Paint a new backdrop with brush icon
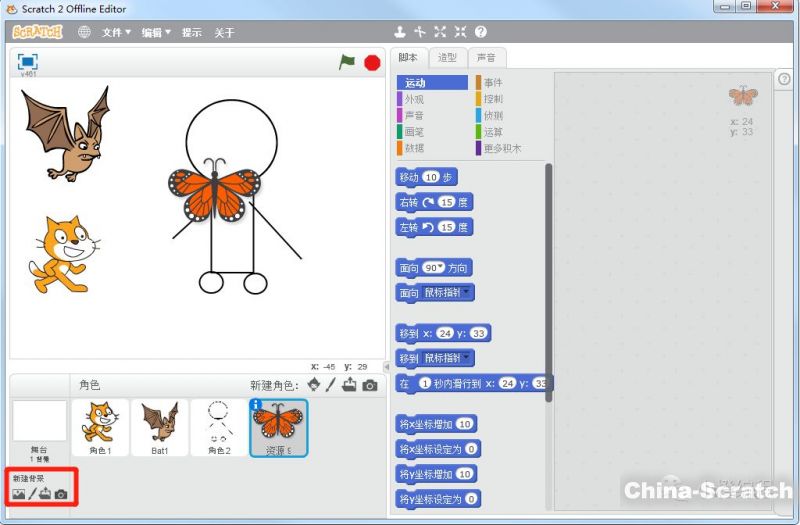This screenshot has height=525, width=800. tap(32, 494)
